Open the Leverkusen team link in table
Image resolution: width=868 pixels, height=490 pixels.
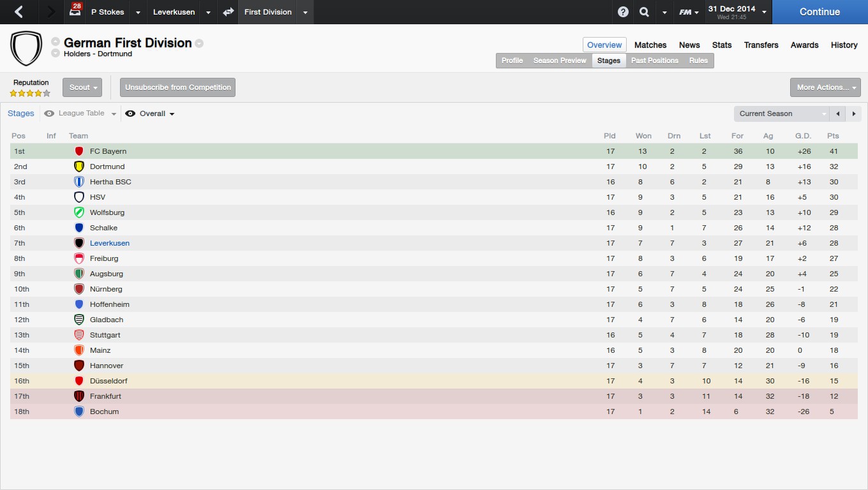(110, 243)
